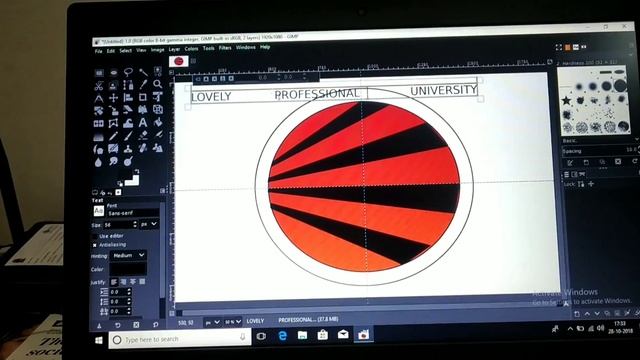The height and width of the screenshot is (360, 640).
Task: Select the Cage Transform tool
Action: click(x=113, y=123)
